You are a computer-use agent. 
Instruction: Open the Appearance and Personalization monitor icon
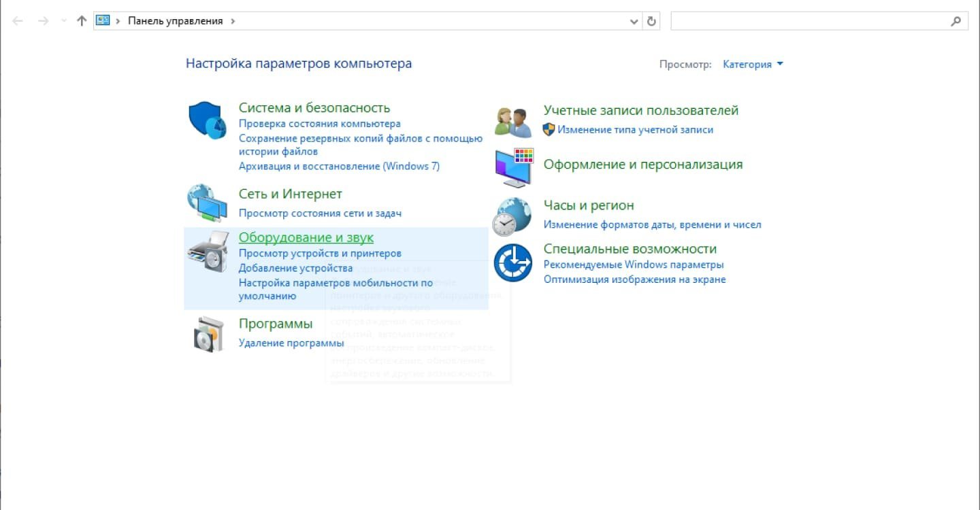(514, 167)
